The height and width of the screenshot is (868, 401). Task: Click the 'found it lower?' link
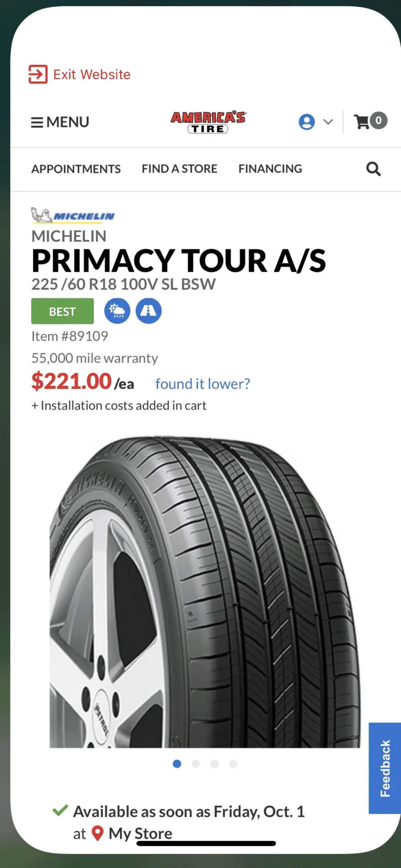click(202, 384)
